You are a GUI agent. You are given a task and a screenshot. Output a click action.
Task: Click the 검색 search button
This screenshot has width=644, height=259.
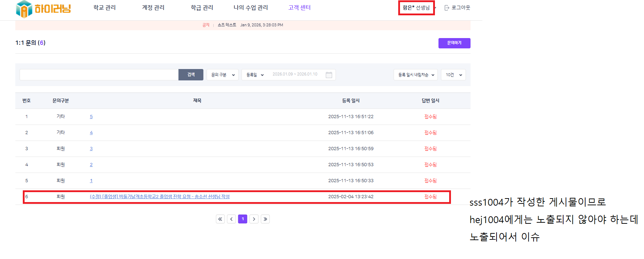click(x=191, y=75)
